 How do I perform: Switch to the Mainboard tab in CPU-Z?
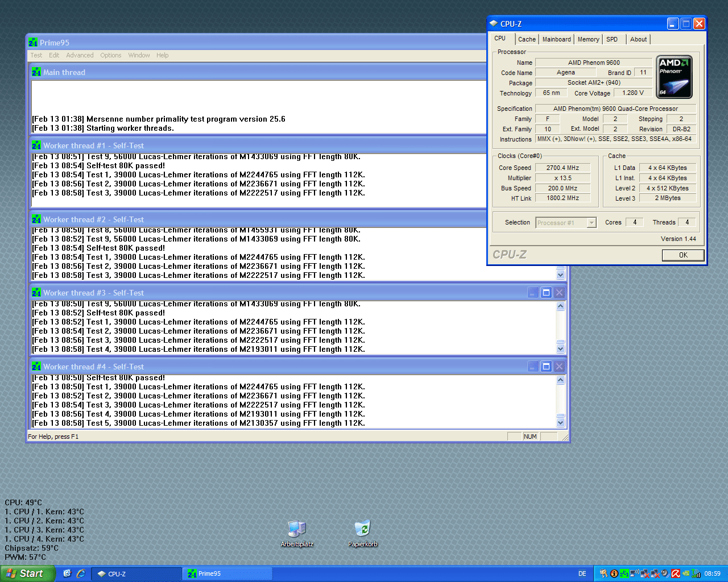556,39
